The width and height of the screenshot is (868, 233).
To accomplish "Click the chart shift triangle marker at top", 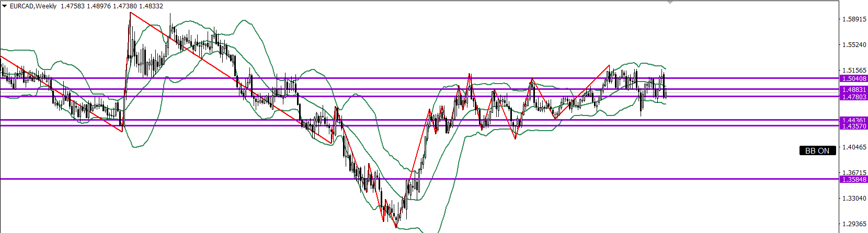I will 670,3.
